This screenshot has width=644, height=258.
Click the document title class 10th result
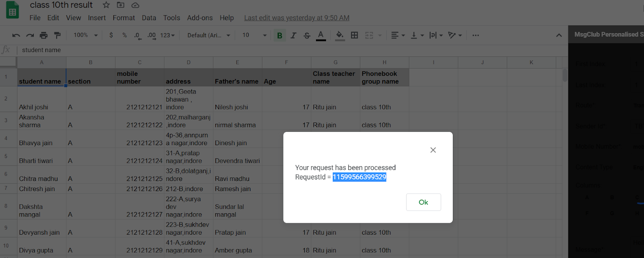pyautogui.click(x=61, y=5)
